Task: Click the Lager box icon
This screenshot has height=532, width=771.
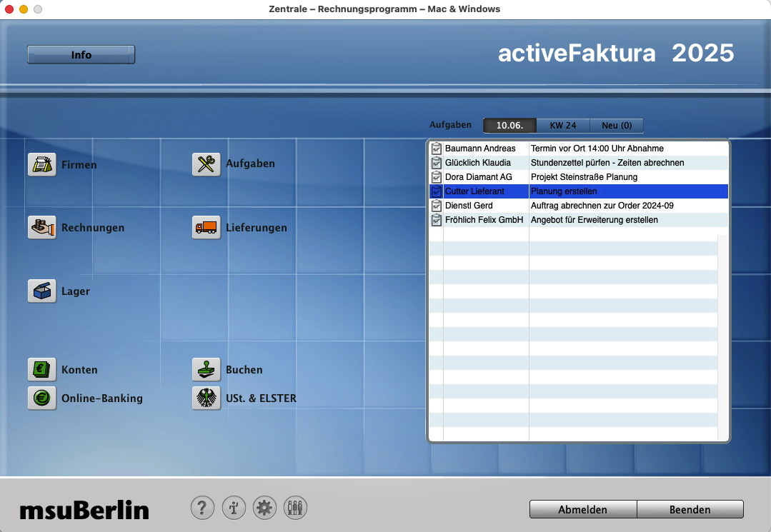Action: (42, 291)
